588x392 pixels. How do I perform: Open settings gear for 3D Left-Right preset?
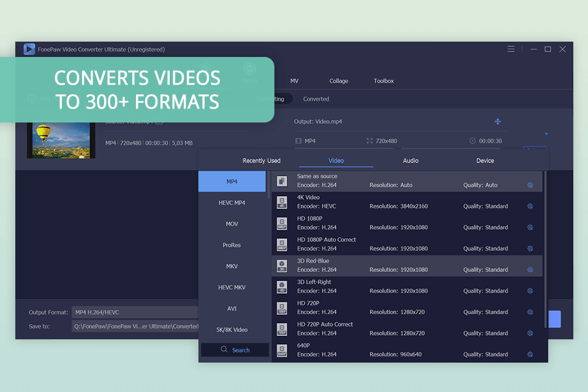click(530, 291)
